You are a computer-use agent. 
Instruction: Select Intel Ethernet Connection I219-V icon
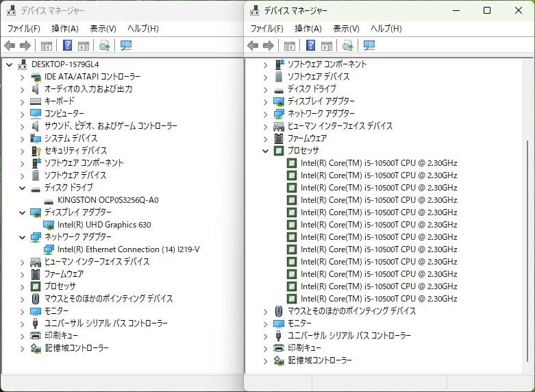(x=49, y=249)
